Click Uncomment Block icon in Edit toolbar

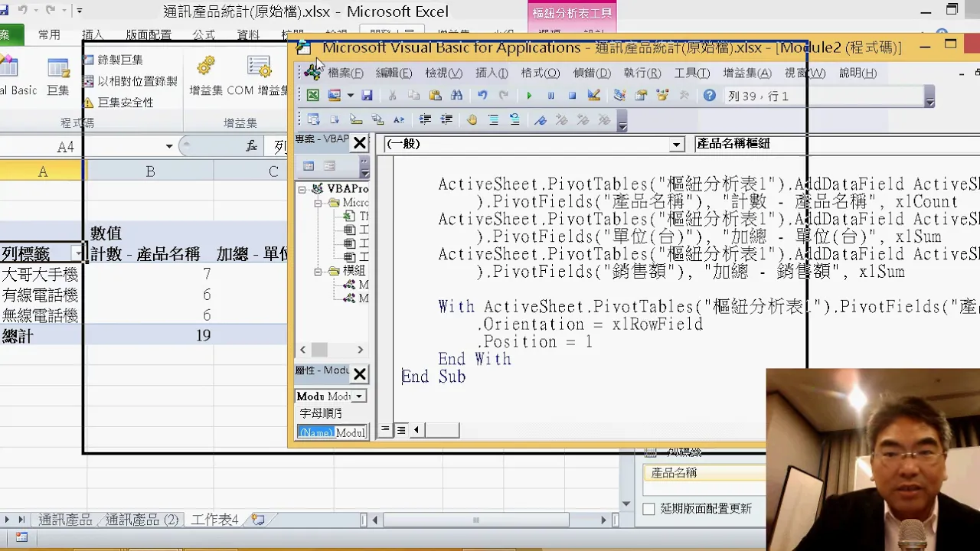point(514,120)
